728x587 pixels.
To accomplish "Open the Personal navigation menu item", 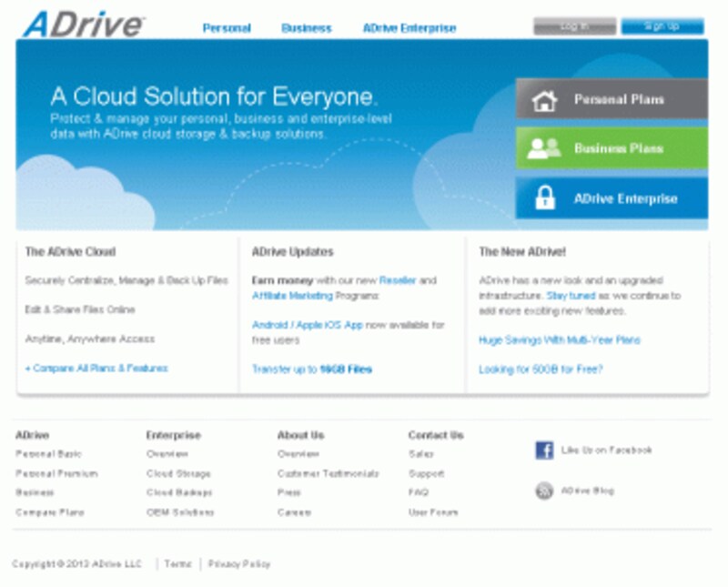I will click(x=227, y=28).
